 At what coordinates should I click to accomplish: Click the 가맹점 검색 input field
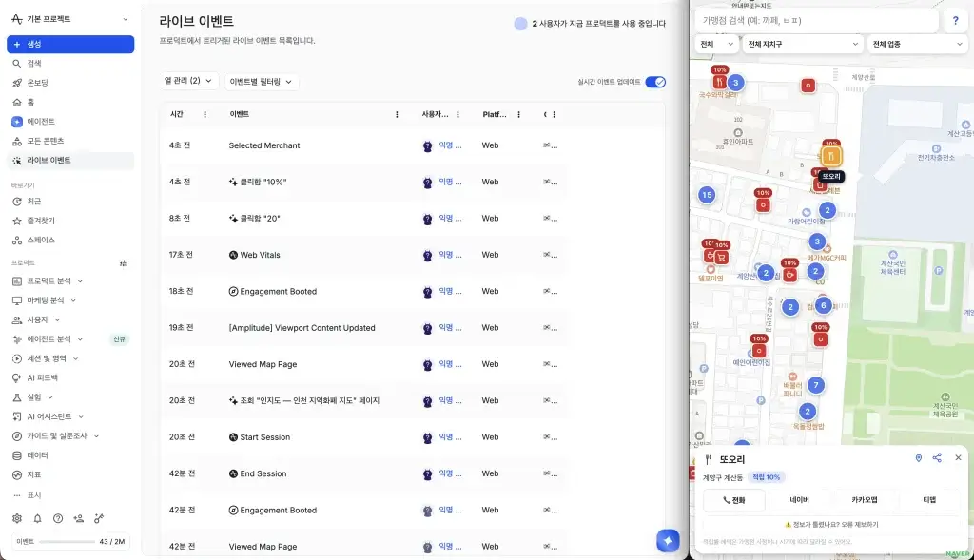[816, 21]
